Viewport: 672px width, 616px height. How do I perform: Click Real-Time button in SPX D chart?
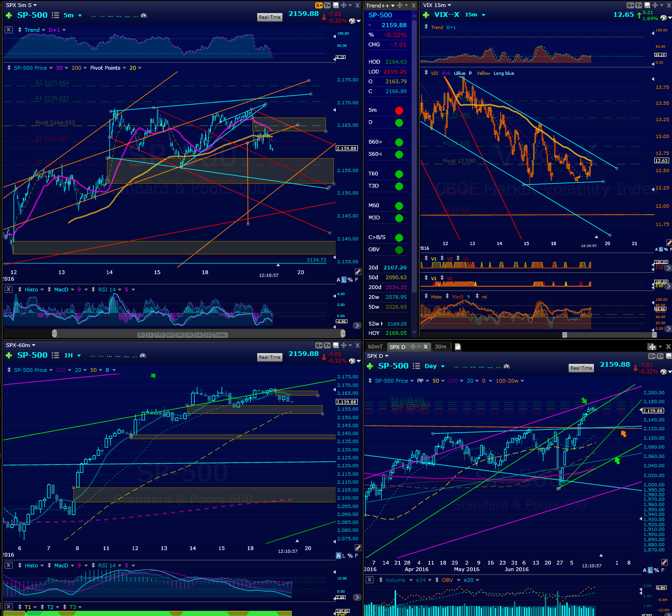point(581,368)
